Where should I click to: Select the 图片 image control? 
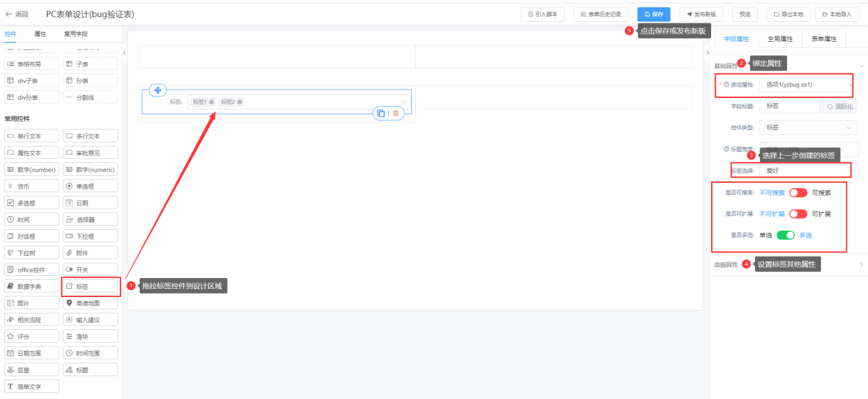click(x=32, y=303)
